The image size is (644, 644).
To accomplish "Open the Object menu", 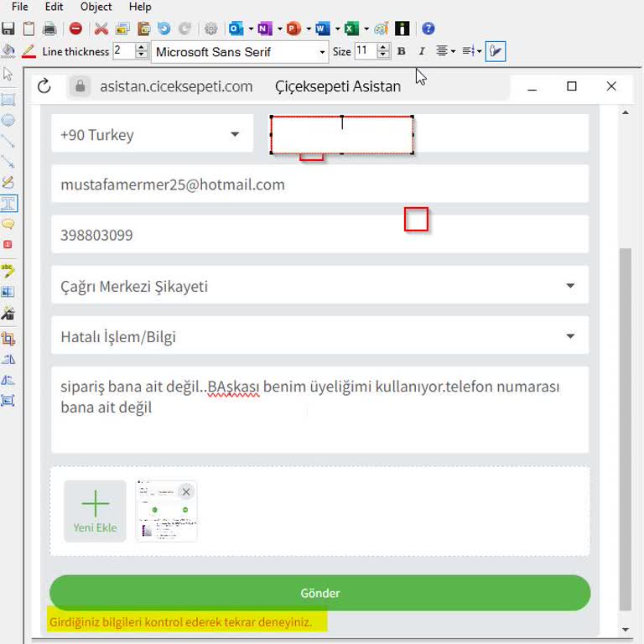I will pos(96,7).
